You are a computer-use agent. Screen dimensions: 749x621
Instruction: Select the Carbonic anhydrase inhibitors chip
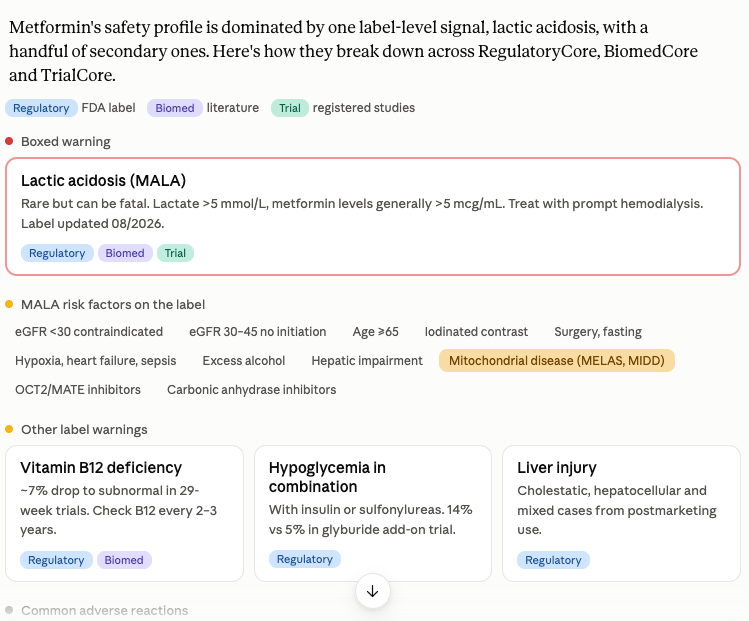(252, 390)
